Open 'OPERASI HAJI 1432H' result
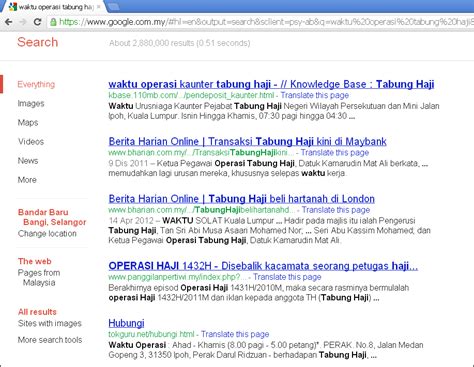This screenshot has width=474, height=367. pyautogui.click(x=263, y=266)
